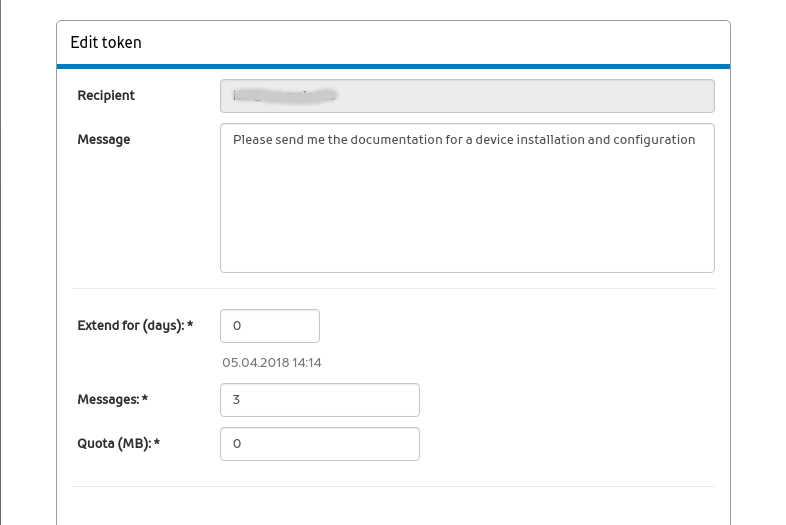This screenshot has width=786, height=525.
Task: Select the Messages count input field
Action: [319, 400]
